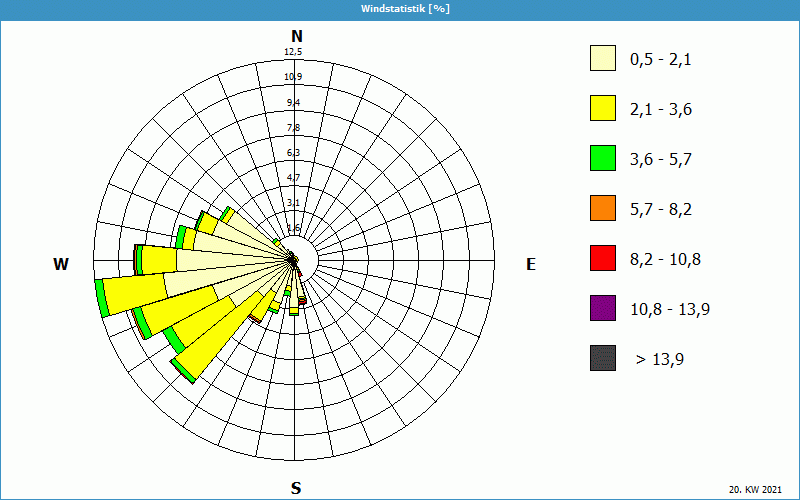
Task: Click the 10,9 ring scale label
Action: tap(293, 77)
